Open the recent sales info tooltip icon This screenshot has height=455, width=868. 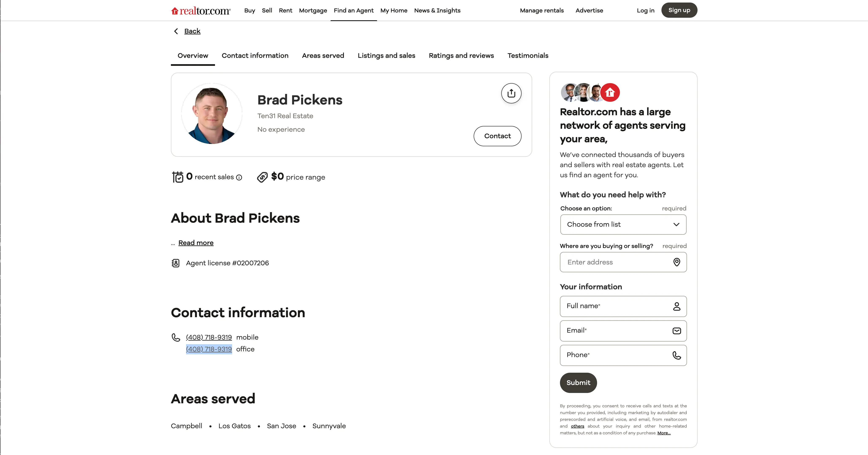239,177
